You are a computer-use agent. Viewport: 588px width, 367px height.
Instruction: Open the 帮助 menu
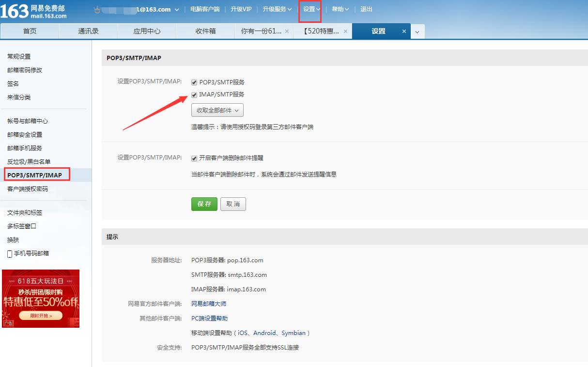340,9
